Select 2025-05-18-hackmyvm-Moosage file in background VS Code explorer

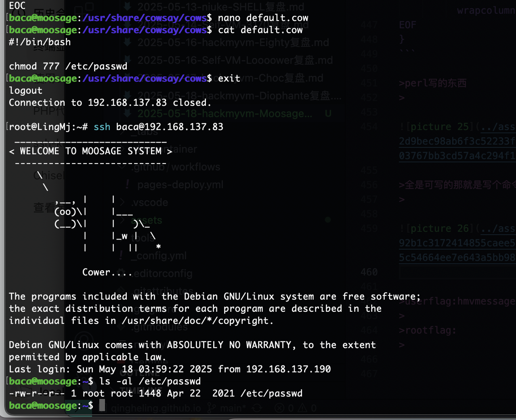224,113
